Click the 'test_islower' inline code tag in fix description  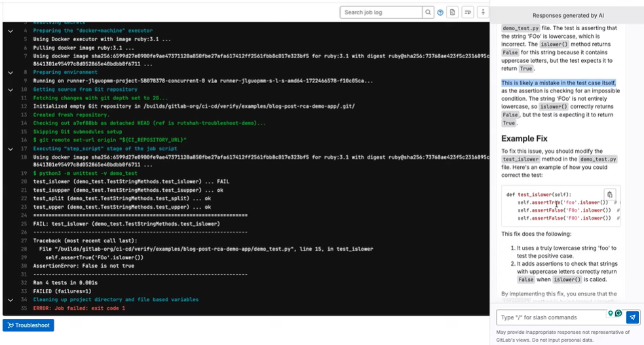click(520, 159)
